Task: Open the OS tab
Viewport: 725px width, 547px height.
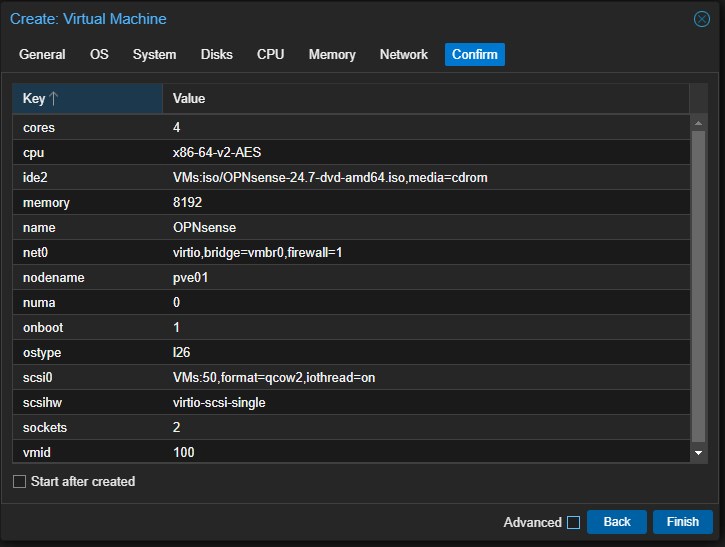Action: click(99, 55)
